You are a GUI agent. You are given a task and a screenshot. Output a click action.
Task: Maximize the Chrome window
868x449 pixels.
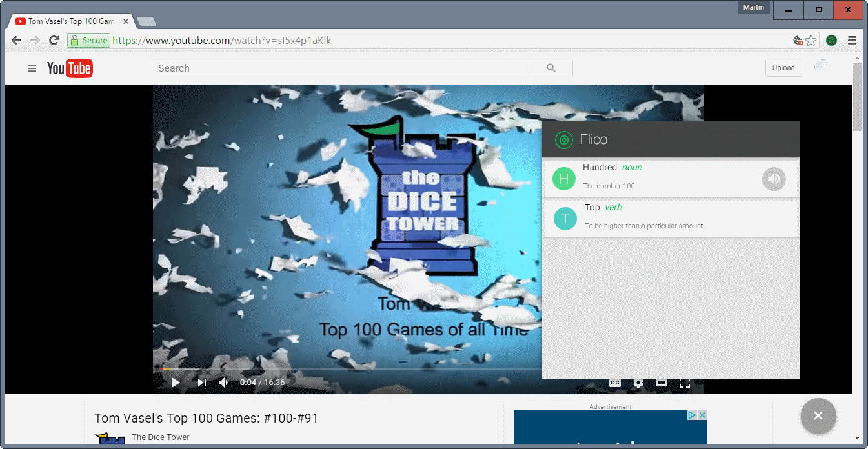[819, 10]
